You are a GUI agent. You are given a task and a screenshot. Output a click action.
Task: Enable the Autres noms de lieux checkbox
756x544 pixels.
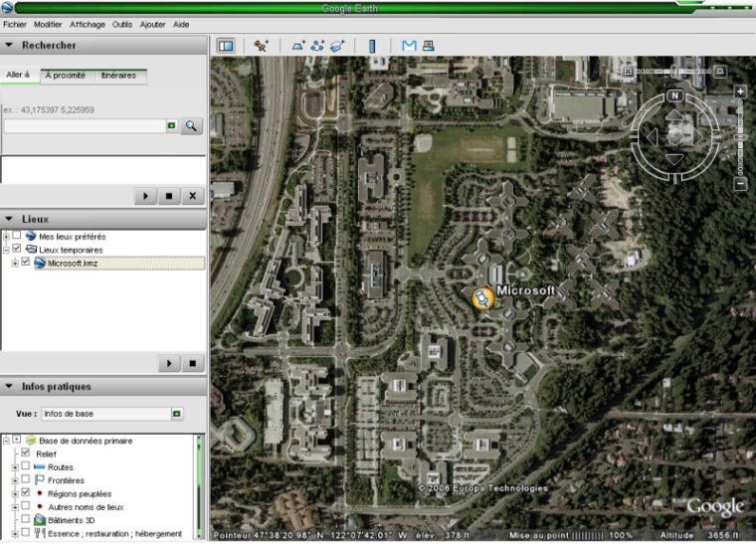tap(26, 505)
